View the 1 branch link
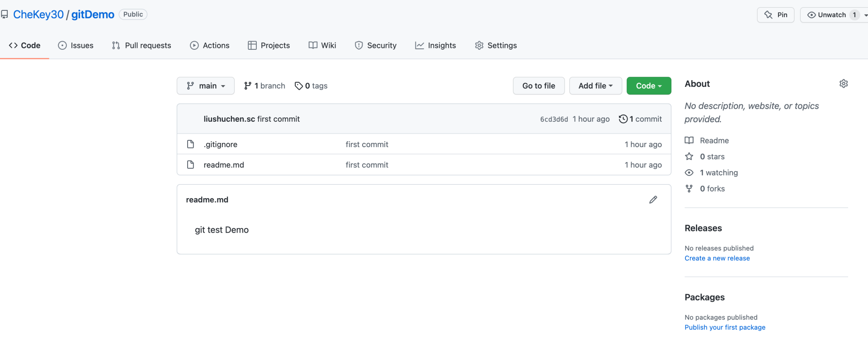The height and width of the screenshot is (349, 868). [x=264, y=86]
